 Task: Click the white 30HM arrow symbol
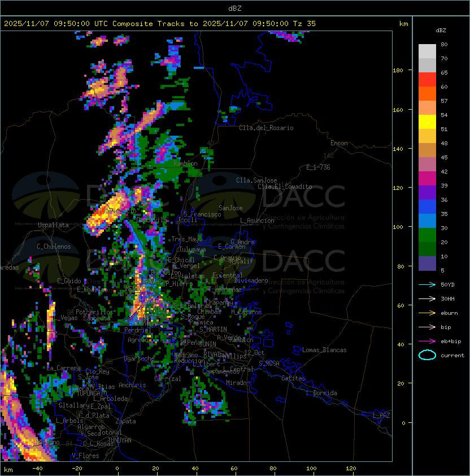pyautogui.click(x=427, y=298)
